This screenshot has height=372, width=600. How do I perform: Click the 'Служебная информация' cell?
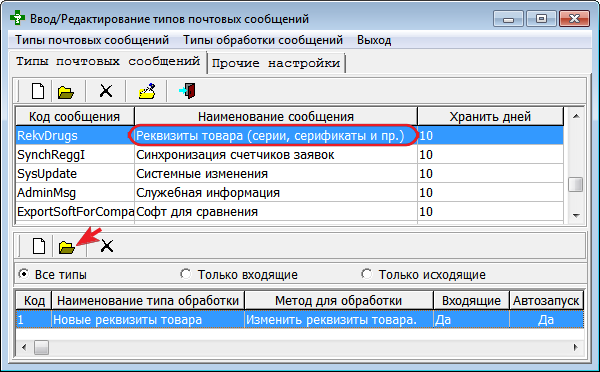tap(276, 193)
